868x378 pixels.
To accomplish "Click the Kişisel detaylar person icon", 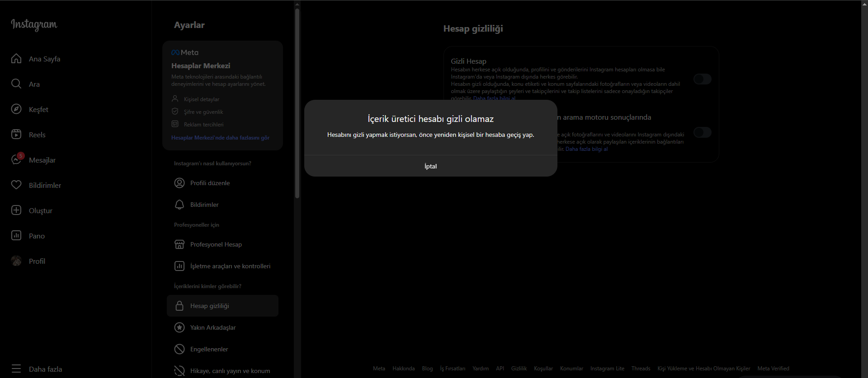I will click(175, 98).
